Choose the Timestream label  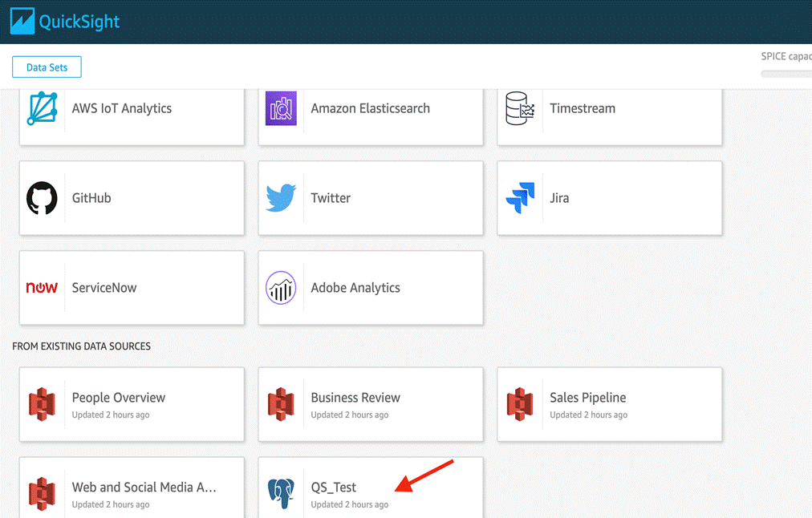tap(583, 108)
